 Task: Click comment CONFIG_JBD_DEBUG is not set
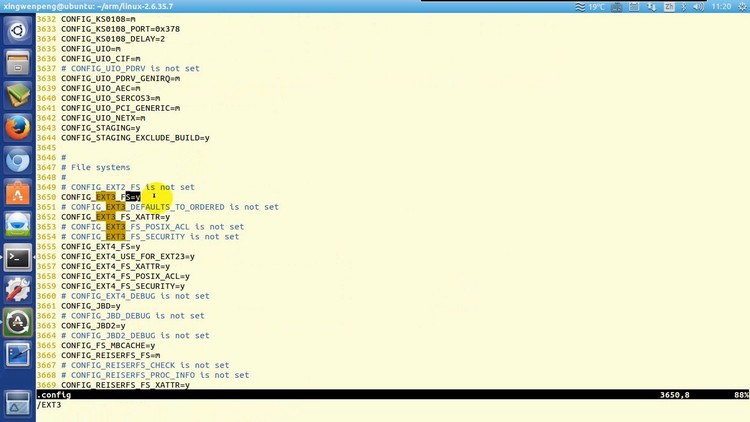click(132, 316)
